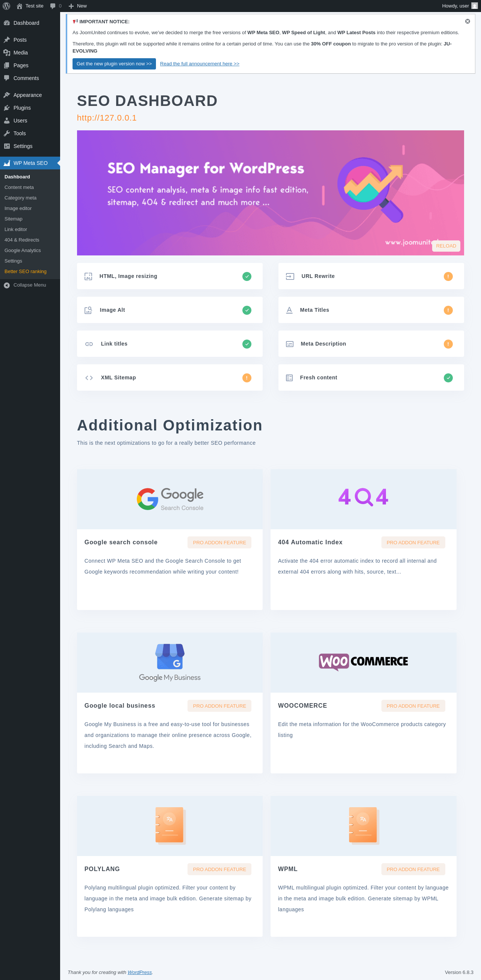Open the Posts menu
The height and width of the screenshot is (980, 481).
tap(30, 40)
